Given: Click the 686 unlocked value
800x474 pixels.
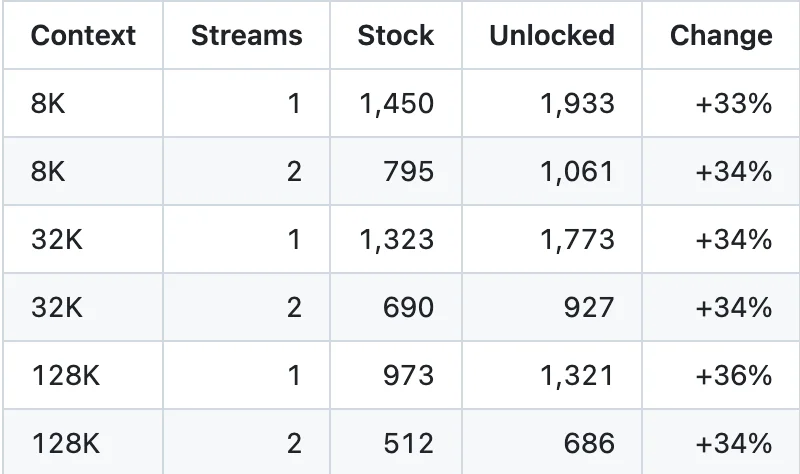Looking at the screenshot, I should (589, 443).
